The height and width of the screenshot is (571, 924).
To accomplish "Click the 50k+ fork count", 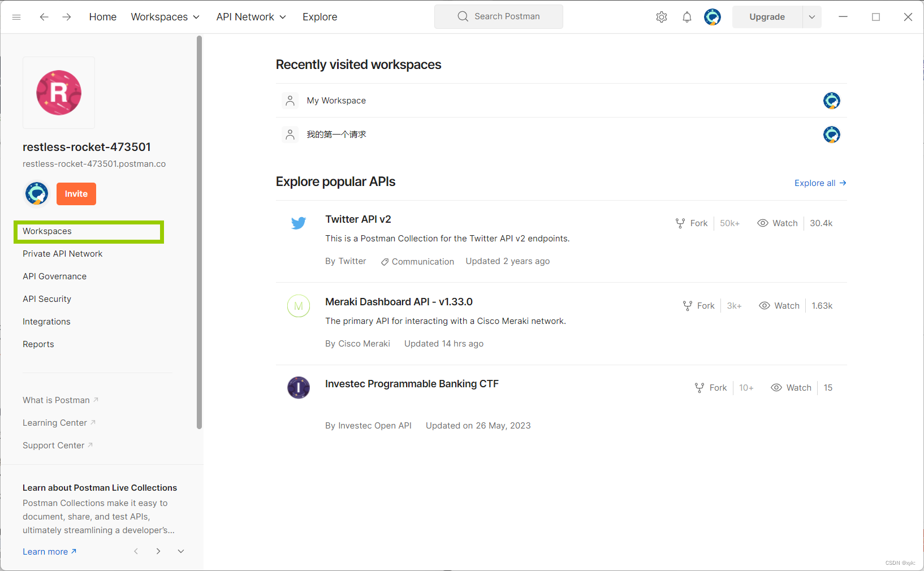I will (729, 223).
